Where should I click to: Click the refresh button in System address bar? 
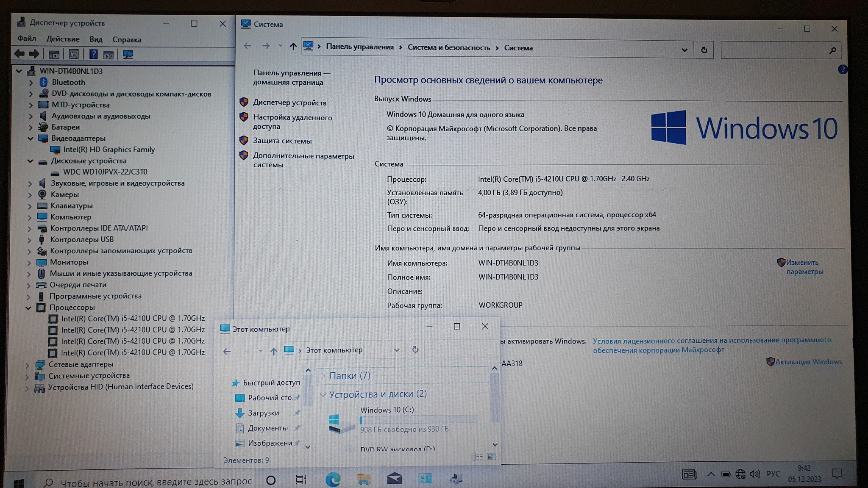pos(704,50)
